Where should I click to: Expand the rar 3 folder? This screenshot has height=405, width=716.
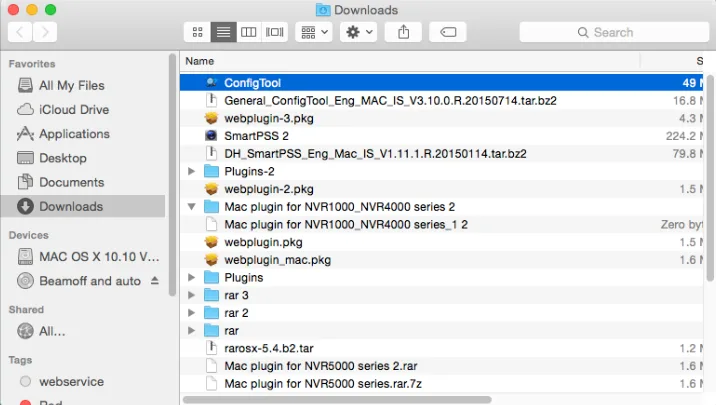(x=192, y=295)
